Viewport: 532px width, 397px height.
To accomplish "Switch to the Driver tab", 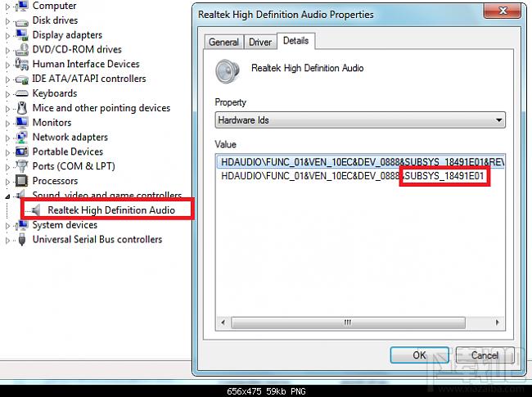I will click(260, 42).
